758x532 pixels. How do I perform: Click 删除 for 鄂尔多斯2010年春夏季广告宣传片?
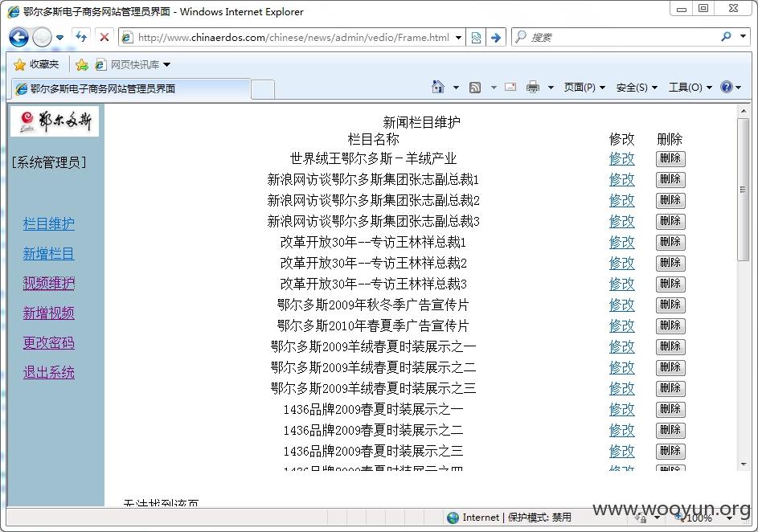coord(670,325)
